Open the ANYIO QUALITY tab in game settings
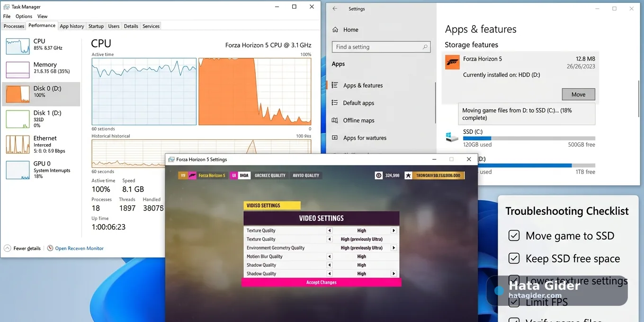644x322 pixels. click(x=306, y=175)
